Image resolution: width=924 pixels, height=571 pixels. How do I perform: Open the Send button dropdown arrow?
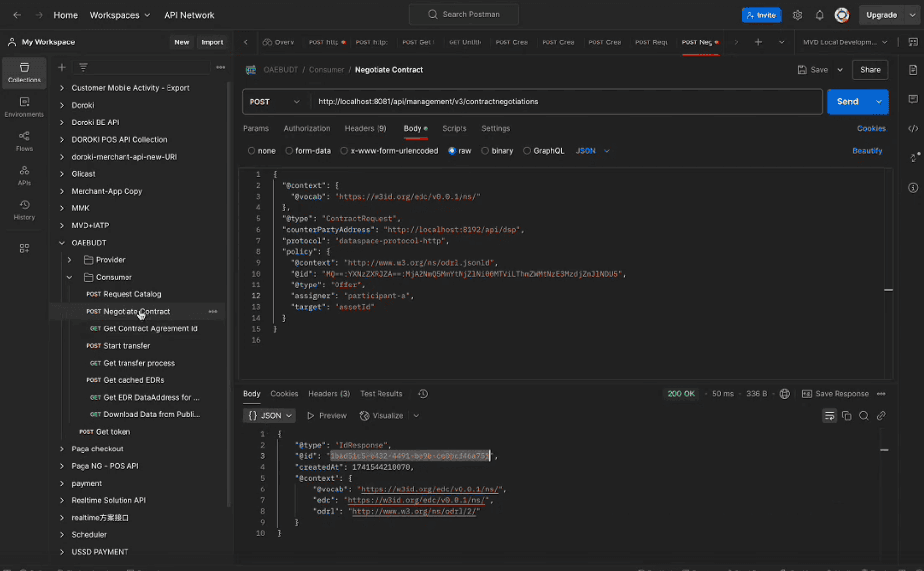879,102
